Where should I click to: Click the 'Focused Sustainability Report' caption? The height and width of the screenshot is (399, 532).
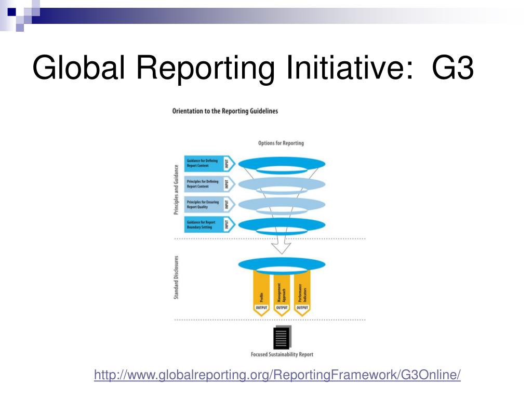coord(282,354)
